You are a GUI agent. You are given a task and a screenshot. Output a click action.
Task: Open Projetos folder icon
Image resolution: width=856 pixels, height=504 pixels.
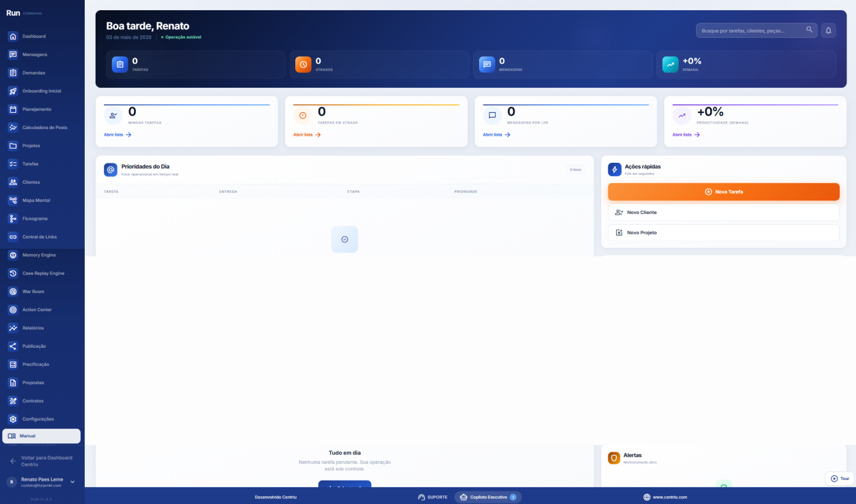click(13, 146)
